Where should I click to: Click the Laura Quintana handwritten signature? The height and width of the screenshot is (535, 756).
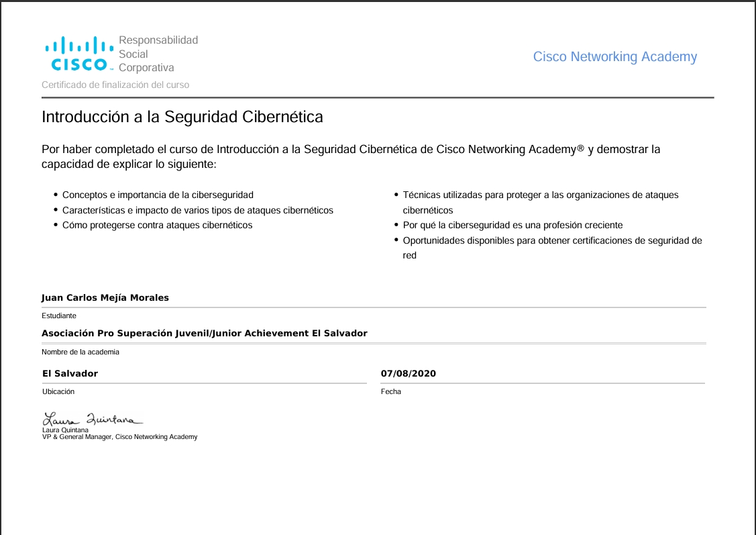click(93, 420)
